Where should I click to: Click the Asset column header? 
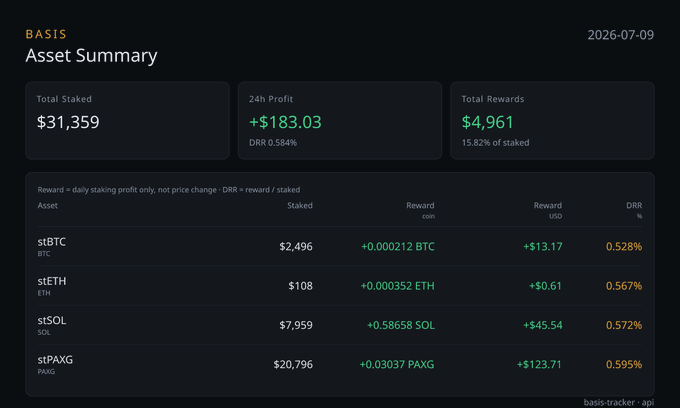coord(47,206)
